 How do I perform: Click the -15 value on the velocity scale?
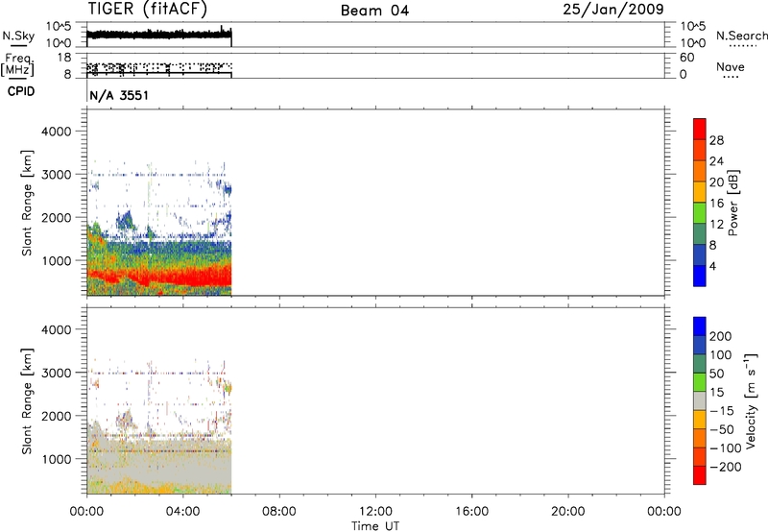[x=722, y=411]
